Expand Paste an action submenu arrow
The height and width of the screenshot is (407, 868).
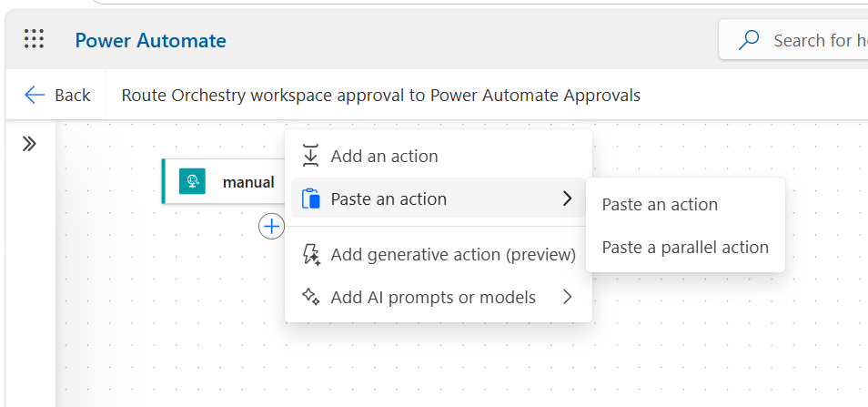pos(567,198)
